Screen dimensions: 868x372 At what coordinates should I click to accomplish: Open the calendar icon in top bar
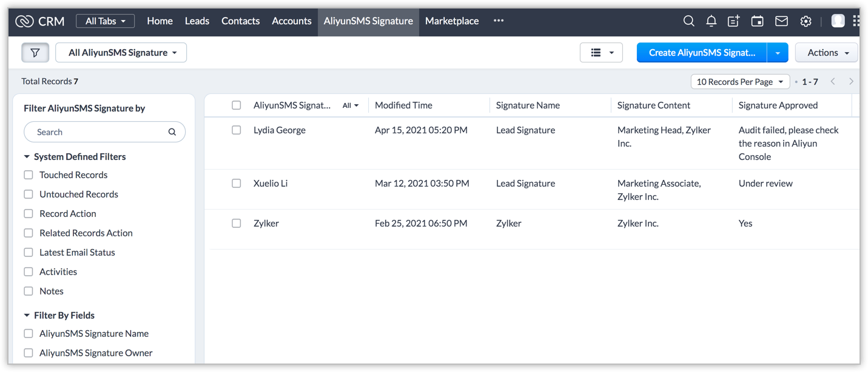coord(757,21)
